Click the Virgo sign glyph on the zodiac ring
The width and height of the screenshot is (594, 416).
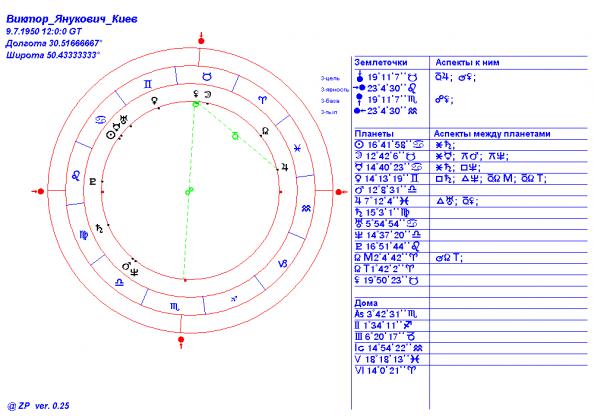pyautogui.click(x=84, y=235)
